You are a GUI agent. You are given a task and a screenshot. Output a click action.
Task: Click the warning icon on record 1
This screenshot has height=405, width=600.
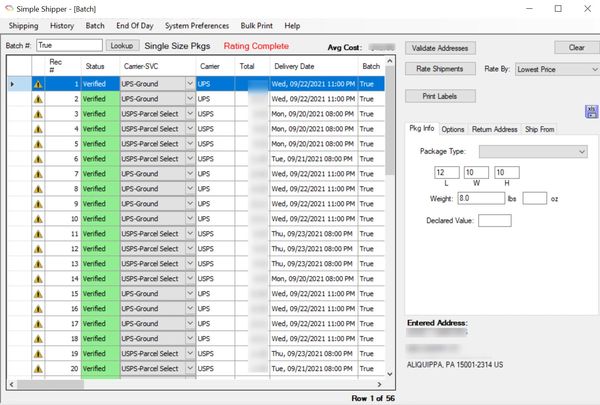tap(38, 85)
